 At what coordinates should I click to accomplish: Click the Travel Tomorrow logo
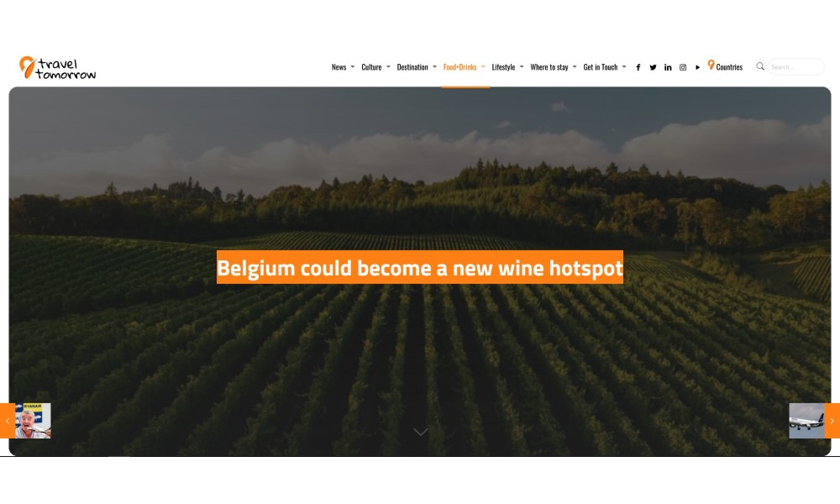click(58, 68)
